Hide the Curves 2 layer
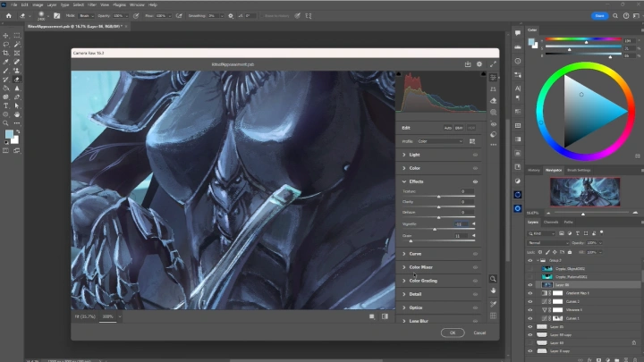The image size is (644, 362). 530,302
